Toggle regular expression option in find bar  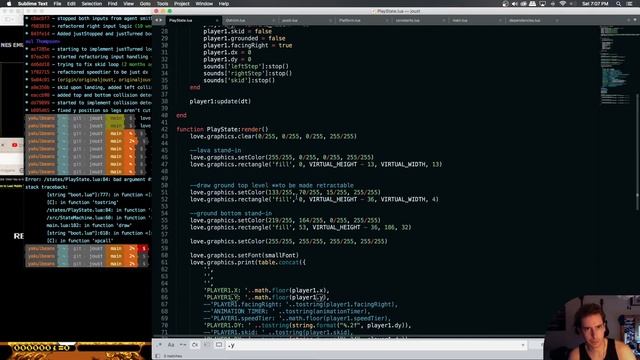[x=159, y=345]
